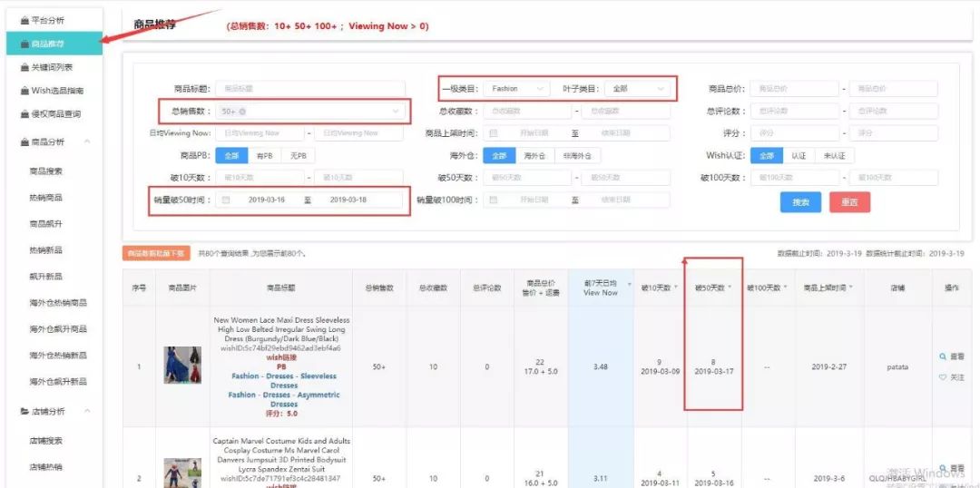Click 查看 for the patata row

click(952, 356)
